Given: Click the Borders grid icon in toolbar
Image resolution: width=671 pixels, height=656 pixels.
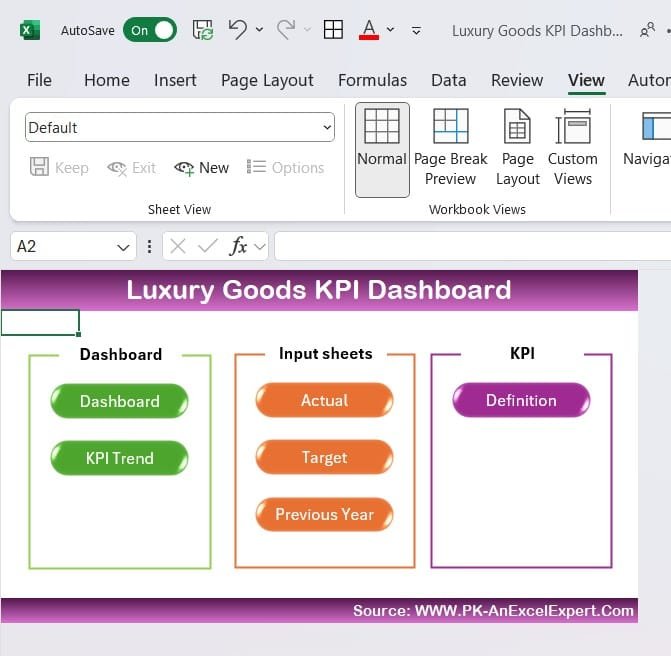Looking at the screenshot, I should (x=333, y=30).
